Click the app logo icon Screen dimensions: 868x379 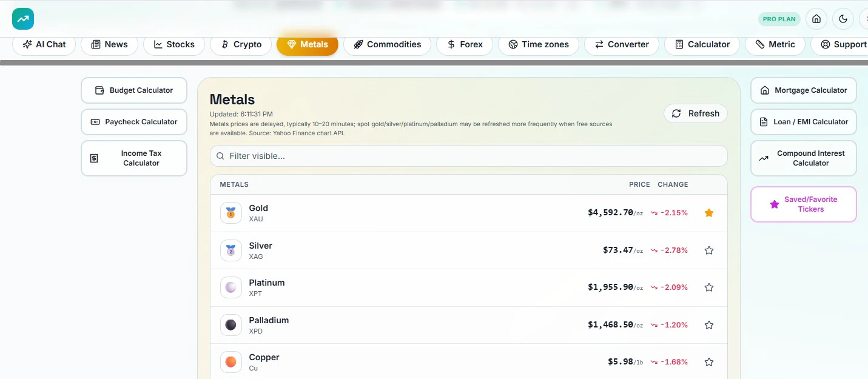click(x=23, y=19)
